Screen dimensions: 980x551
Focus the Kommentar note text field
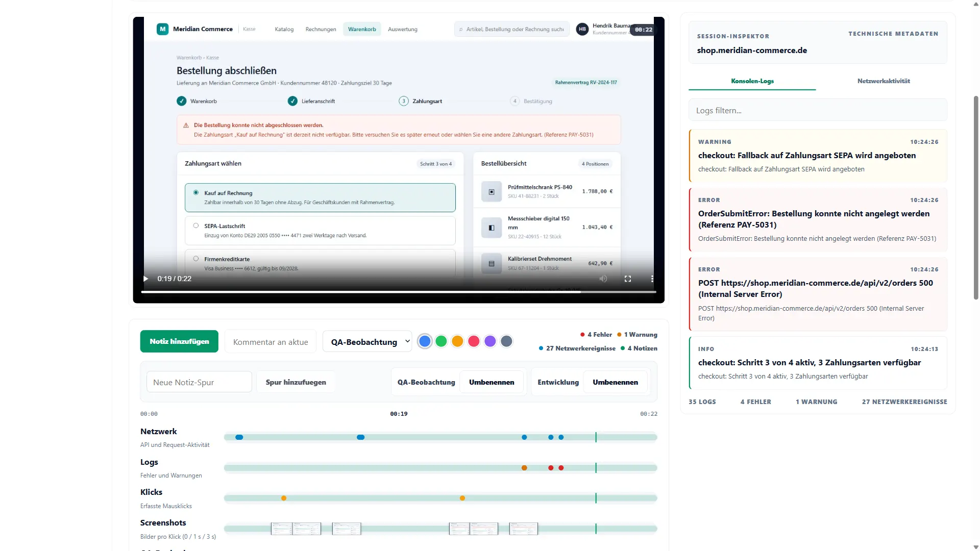271,342
